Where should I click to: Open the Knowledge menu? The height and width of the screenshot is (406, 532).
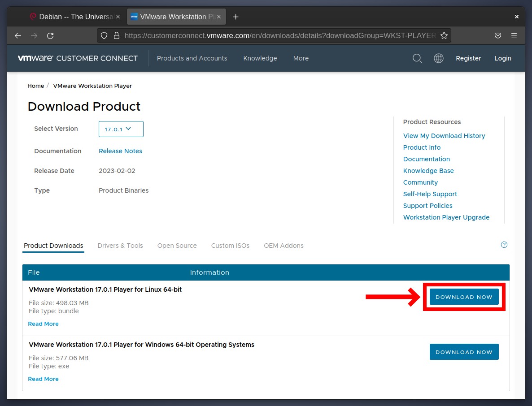(260, 58)
